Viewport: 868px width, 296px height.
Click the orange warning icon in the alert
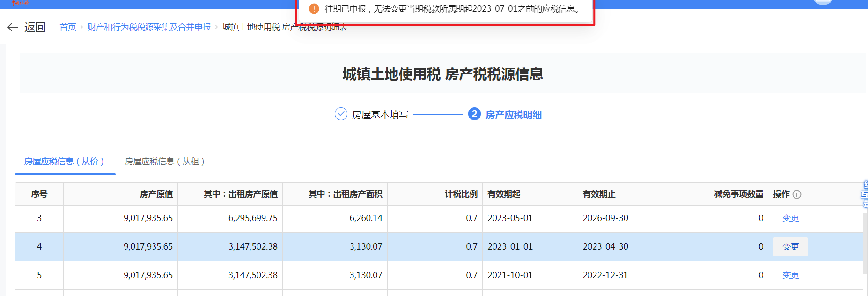tap(314, 9)
